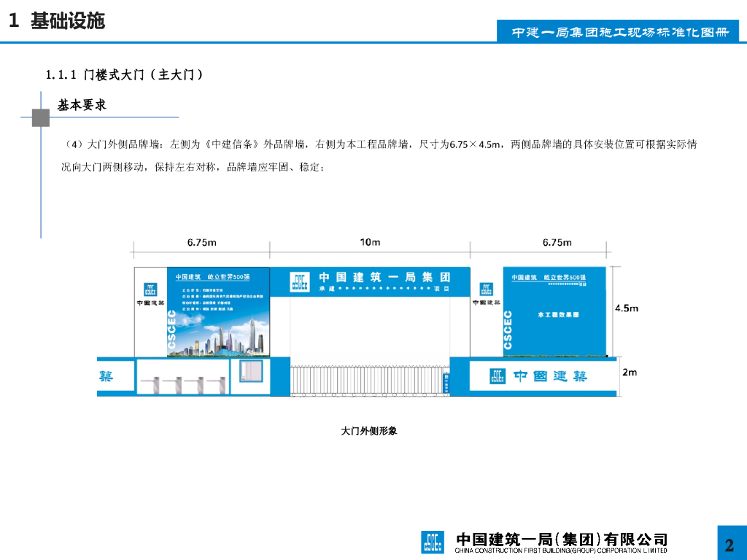Click the CSCEC logo on the right brand wall

tap(485, 290)
